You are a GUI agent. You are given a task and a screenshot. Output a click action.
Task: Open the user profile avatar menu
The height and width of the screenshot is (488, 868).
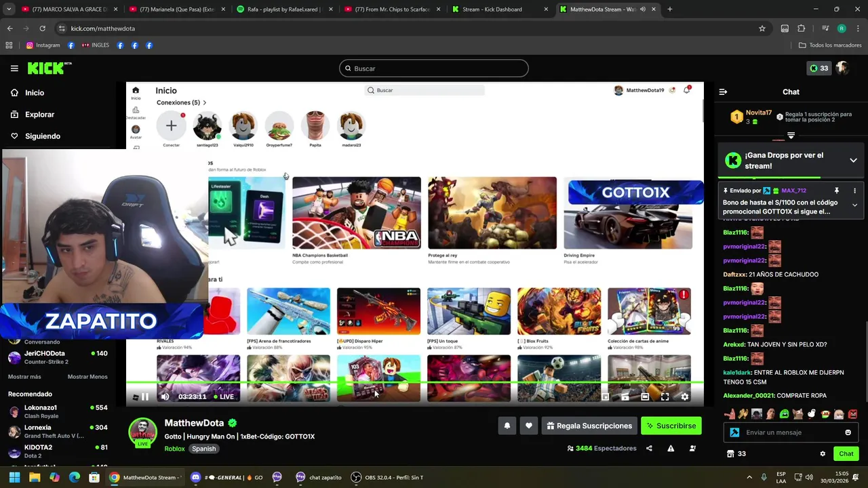click(x=842, y=68)
